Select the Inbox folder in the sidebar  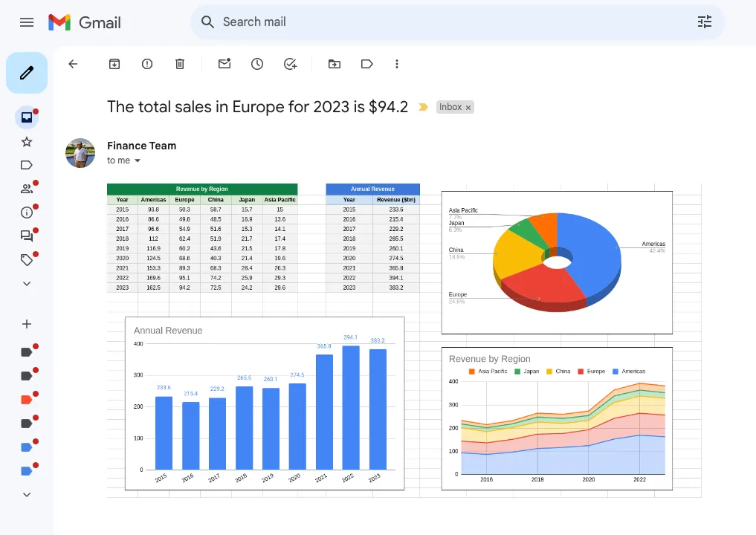[27, 117]
